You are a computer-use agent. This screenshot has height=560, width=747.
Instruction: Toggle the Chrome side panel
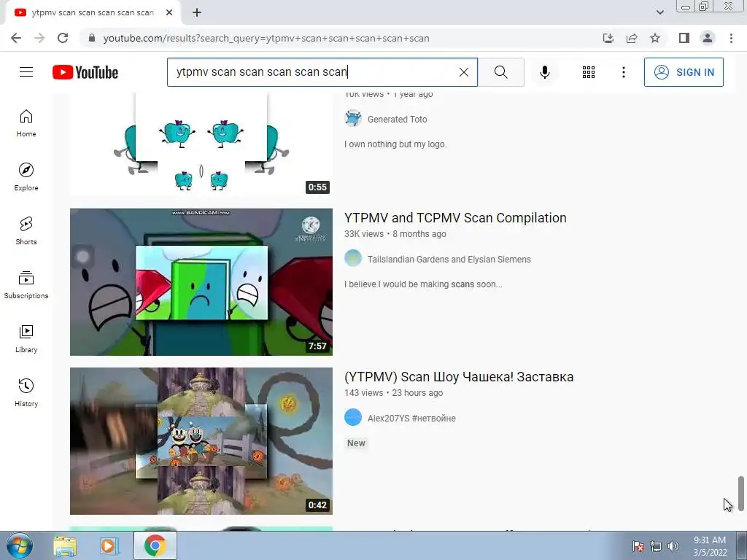(x=684, y=38)
